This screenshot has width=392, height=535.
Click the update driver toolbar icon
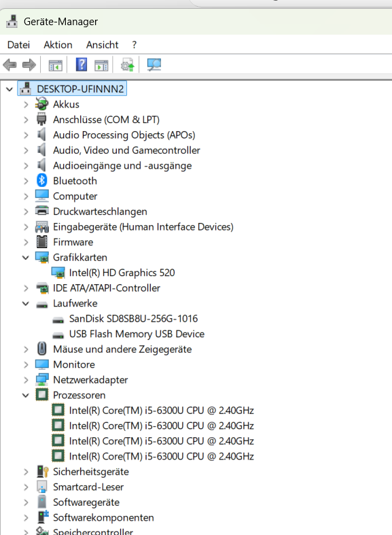[x=128, y=65]
